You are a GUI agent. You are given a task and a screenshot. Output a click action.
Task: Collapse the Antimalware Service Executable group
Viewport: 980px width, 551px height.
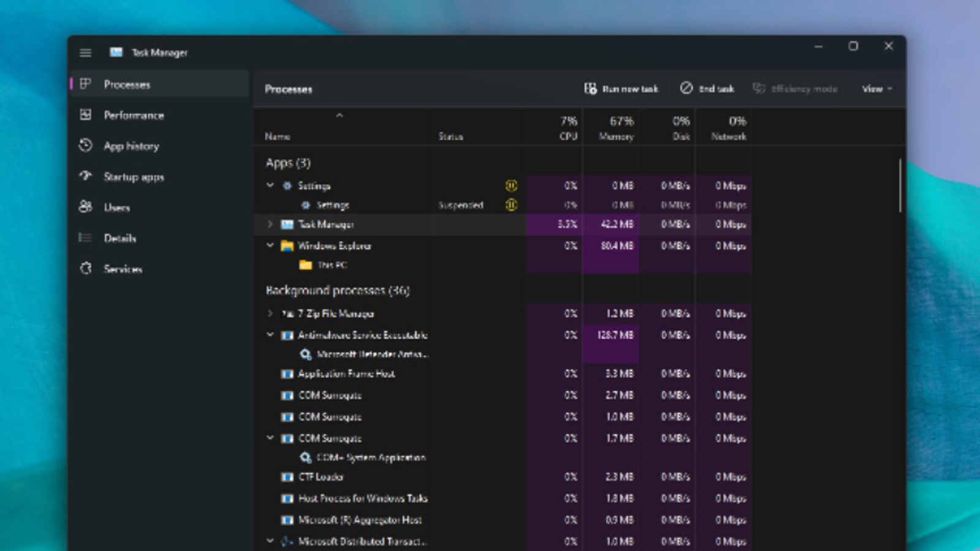tap(270, 334)
